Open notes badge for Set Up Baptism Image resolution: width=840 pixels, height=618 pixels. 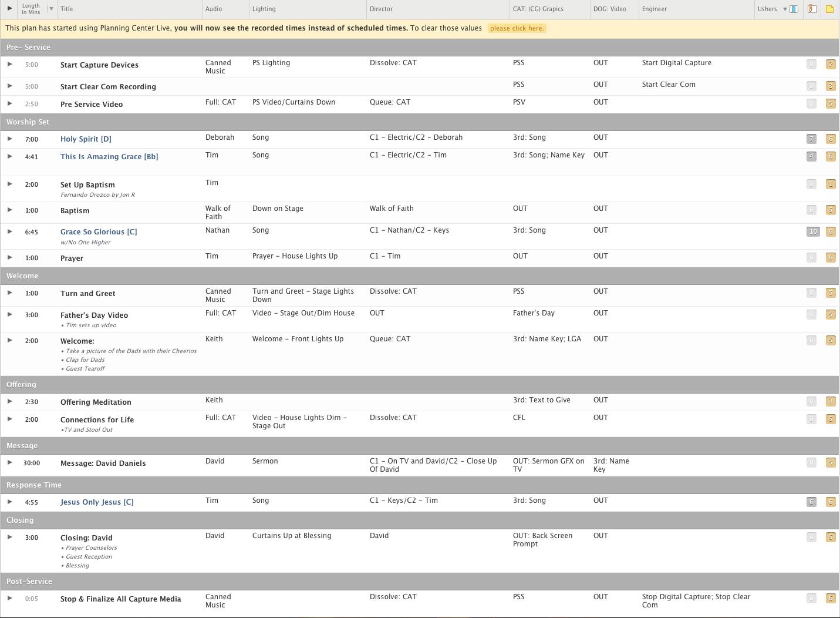[831, 184]
